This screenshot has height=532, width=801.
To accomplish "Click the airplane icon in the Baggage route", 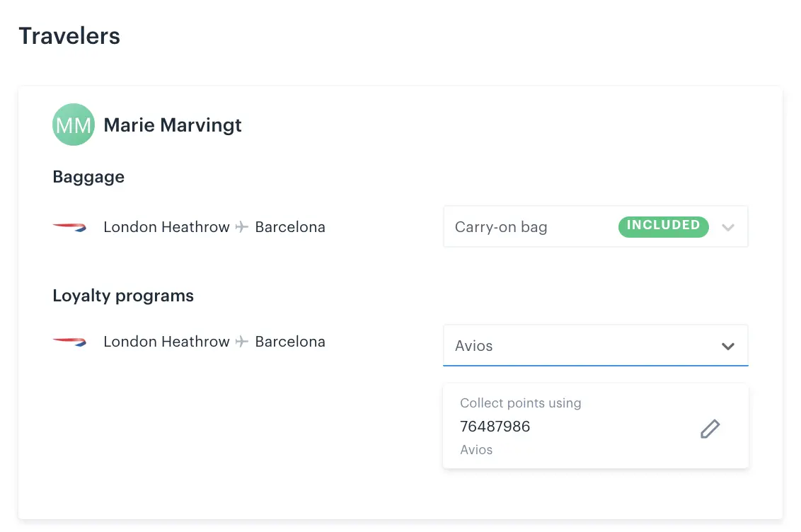I will [241, 226].
